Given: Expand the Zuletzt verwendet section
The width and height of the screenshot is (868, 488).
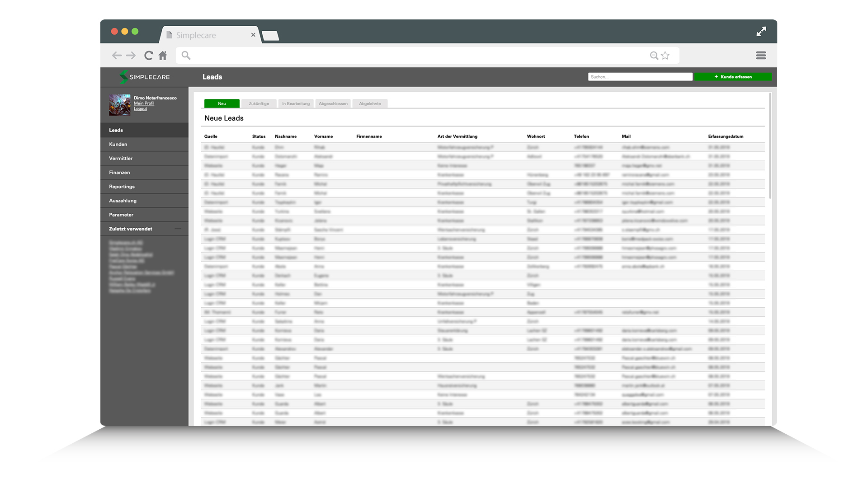Looking at the screenshot, I should click(178, 228).
